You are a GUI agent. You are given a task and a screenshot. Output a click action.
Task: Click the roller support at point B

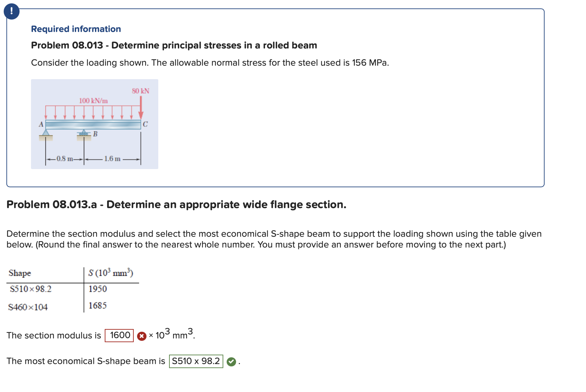point(83,133)
